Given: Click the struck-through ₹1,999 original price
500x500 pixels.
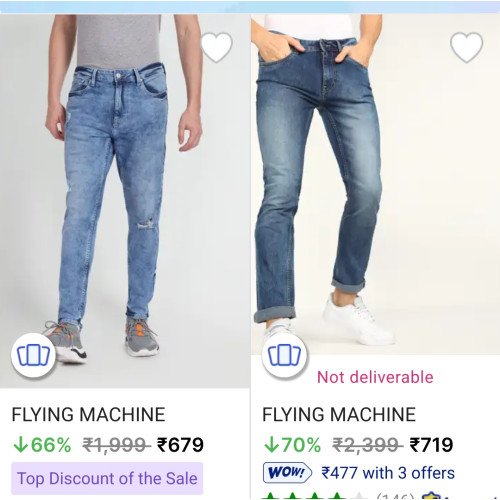Looking at the screenshot, I should point(117,445).
